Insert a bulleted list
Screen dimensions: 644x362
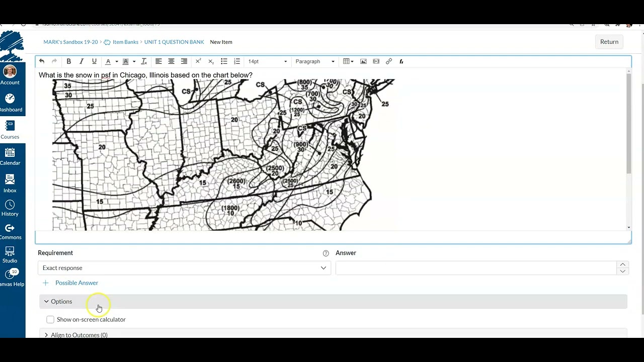click(224, 61)
